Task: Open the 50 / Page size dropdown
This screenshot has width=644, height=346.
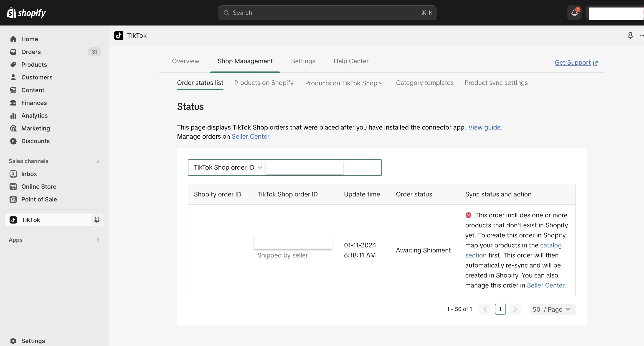Action: coord(552,309)
